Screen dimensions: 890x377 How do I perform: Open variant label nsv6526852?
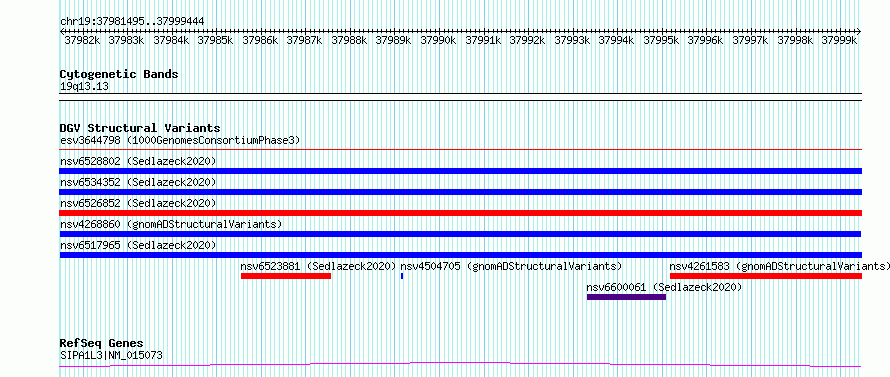click(x=138, y=203)
